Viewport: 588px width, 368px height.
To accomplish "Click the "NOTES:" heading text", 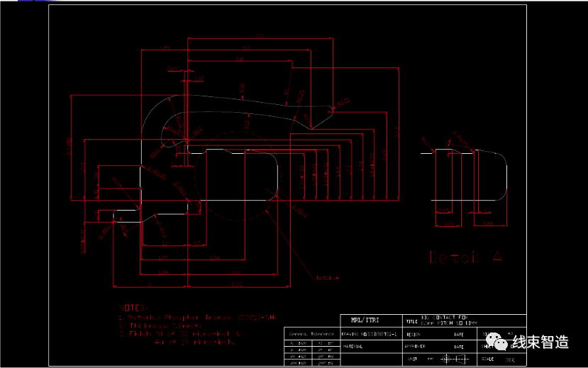I will point(133,308).
